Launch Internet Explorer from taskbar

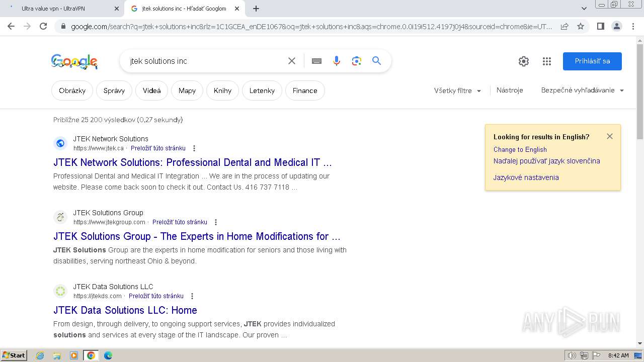(40, 355)
